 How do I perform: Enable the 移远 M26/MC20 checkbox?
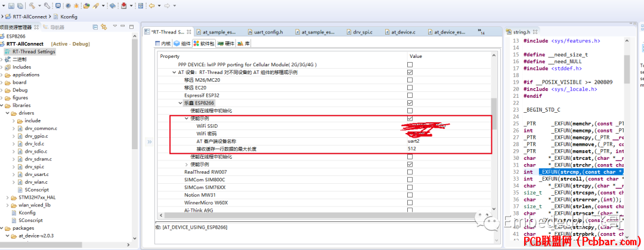point(410,80)
